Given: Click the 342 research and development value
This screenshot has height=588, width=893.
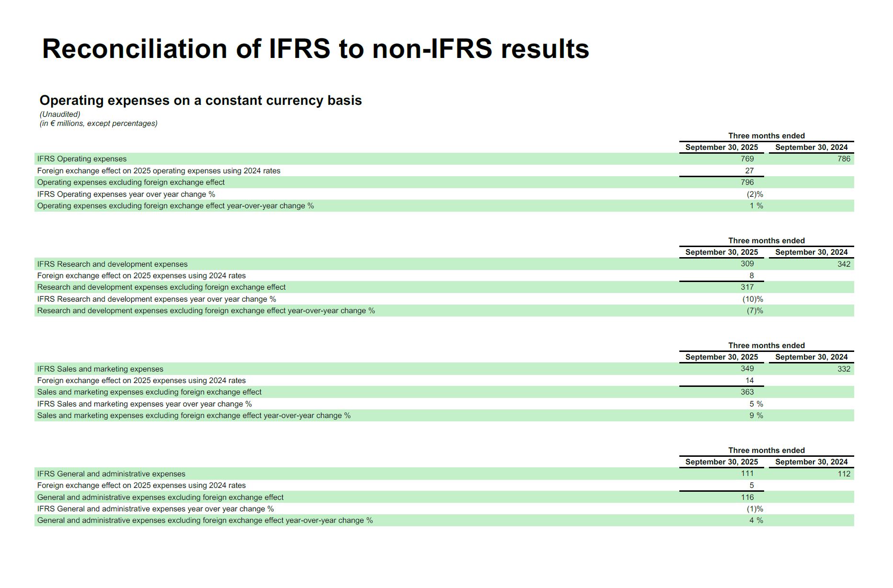Looking at the screenshot, I should [x=844, y=264].
